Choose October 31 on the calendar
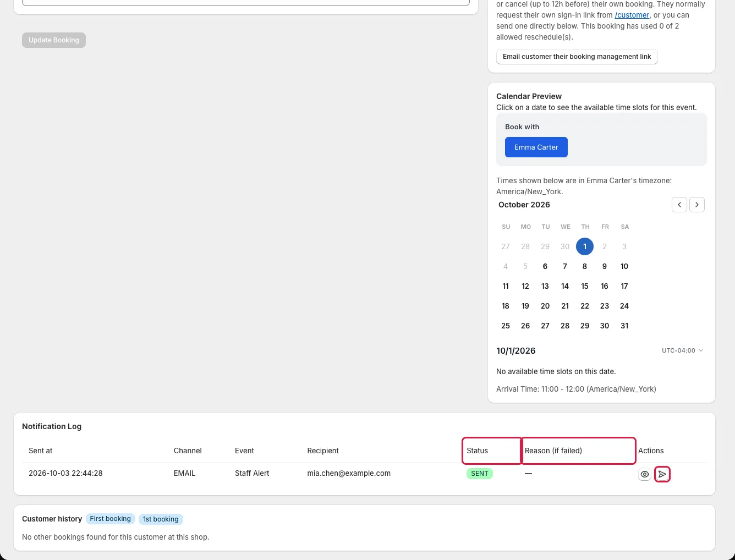 click(x=624, y=326)
